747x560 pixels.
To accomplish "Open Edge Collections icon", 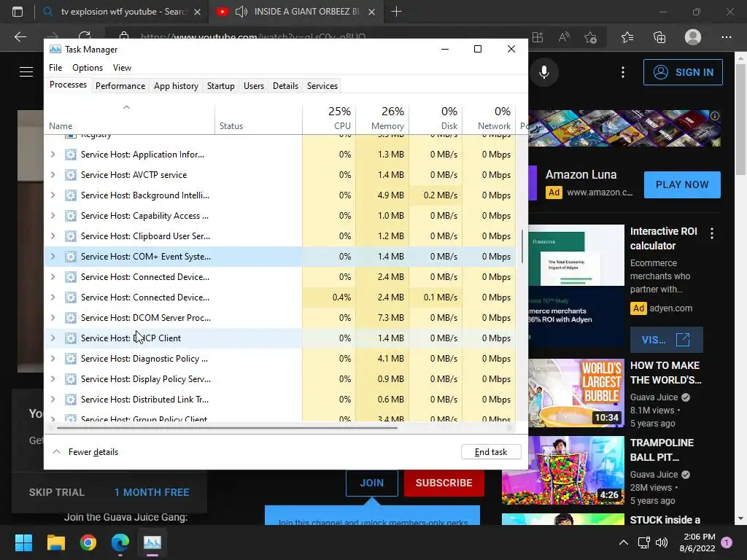I will click(659, 37).
